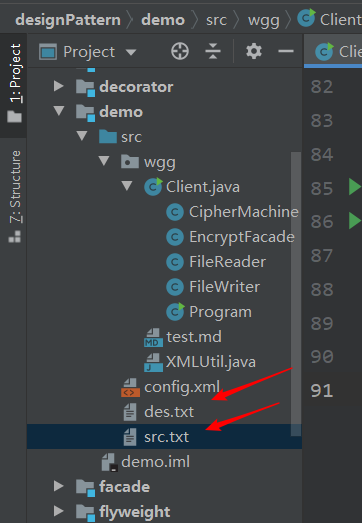This screenshot has height=523, width=362.
Task: Select des.txt file
Action: click(x=169, y=412)
